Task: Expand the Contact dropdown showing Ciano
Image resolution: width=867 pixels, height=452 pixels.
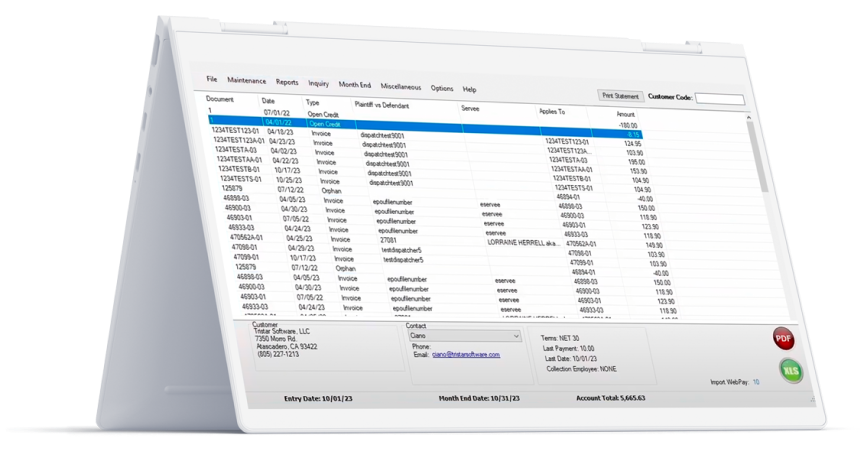Action: (x=464, y=336)
